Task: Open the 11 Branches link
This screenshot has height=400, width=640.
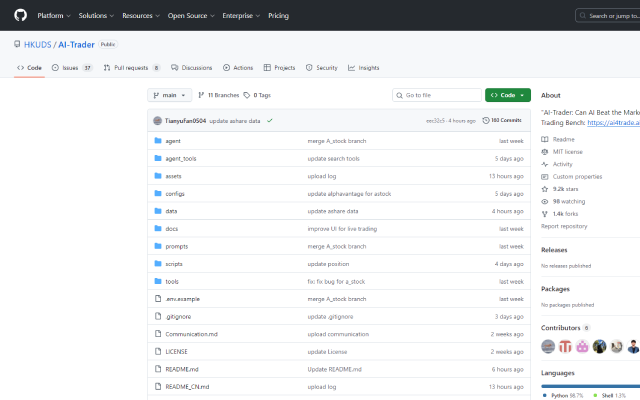Action: click(216, 95)
